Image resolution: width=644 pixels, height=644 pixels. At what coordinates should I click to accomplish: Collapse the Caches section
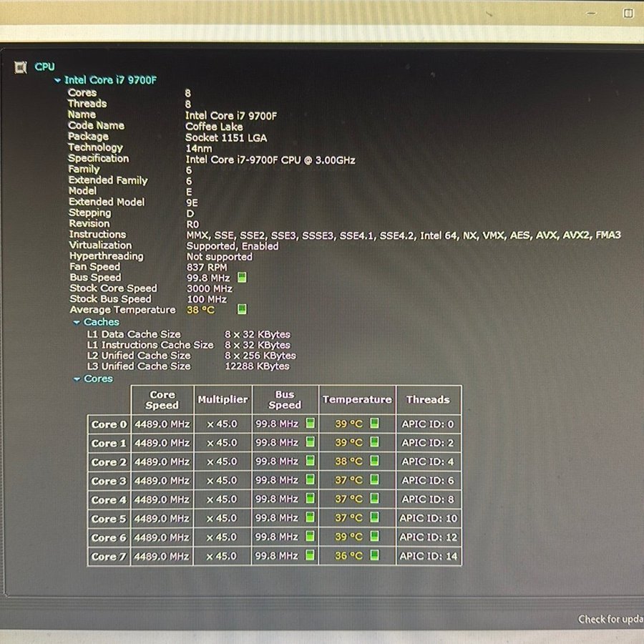point(77,322)
